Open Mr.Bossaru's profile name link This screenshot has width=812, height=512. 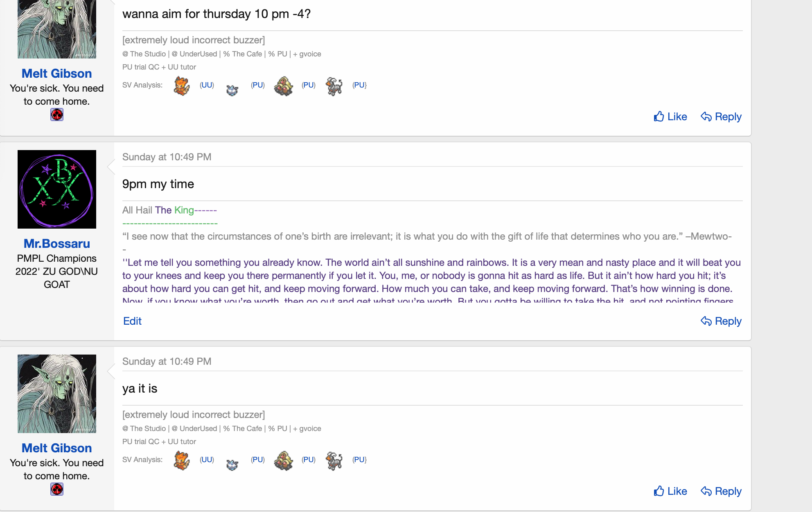(57, 243)
